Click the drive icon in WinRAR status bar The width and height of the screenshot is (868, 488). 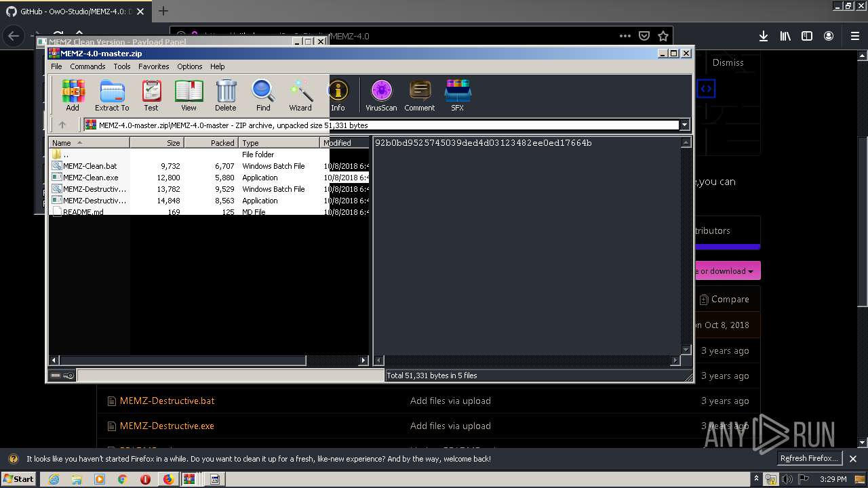pyautogui.click(x=56, y=375)
